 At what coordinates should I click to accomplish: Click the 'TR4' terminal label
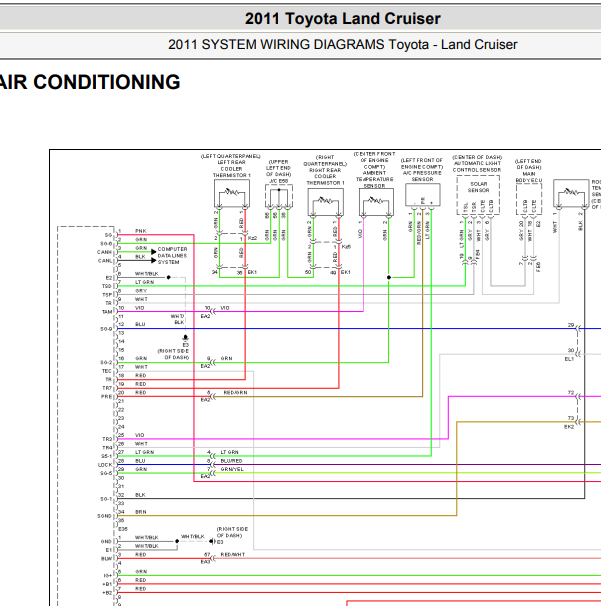pos(107,448)
